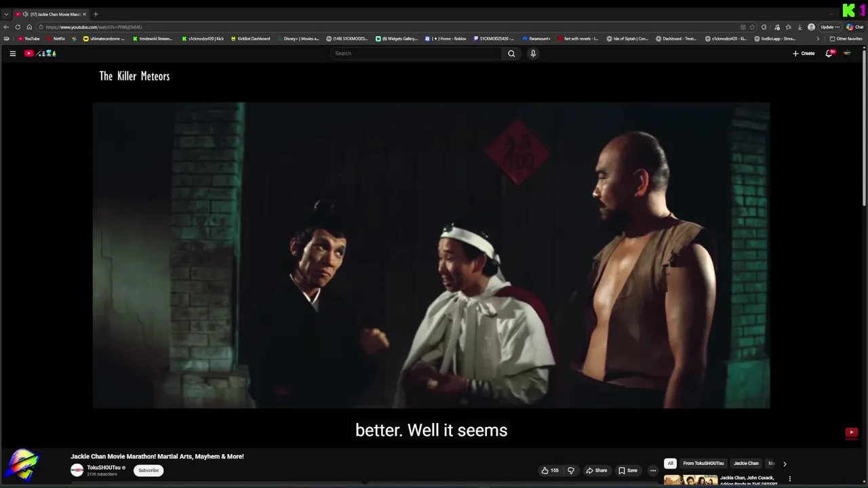
Task: Open timdewski Stream bookmark
Action: click(x=153, y=39)
